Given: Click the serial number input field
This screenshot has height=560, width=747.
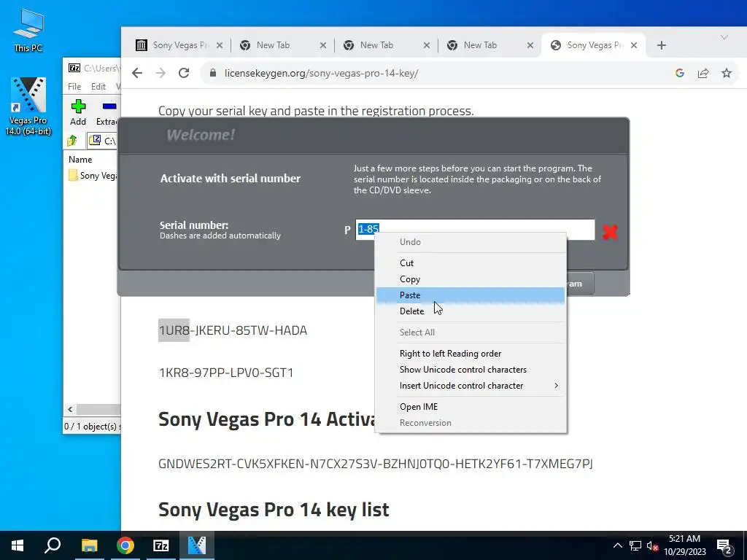Looking at the screenshot, I should pyautogui.click(x=475, y=230).
